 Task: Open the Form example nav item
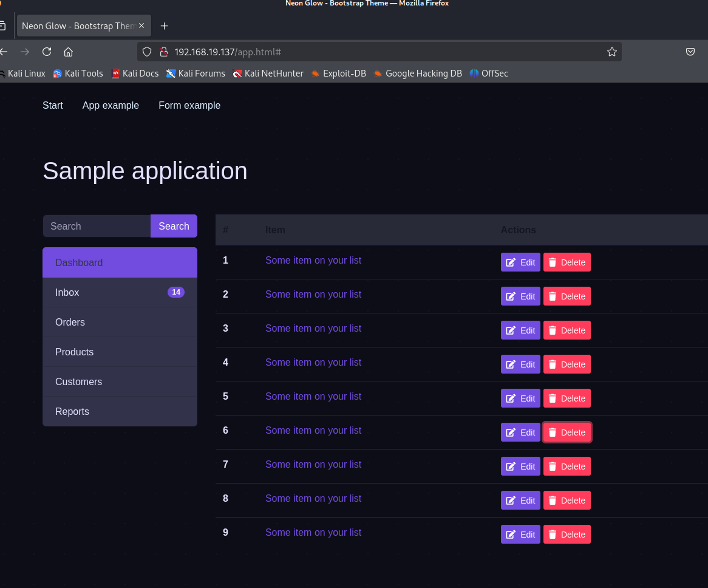(189, 106)
